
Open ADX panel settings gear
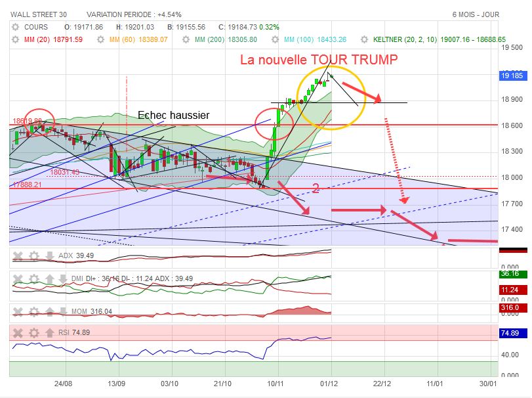34,255
